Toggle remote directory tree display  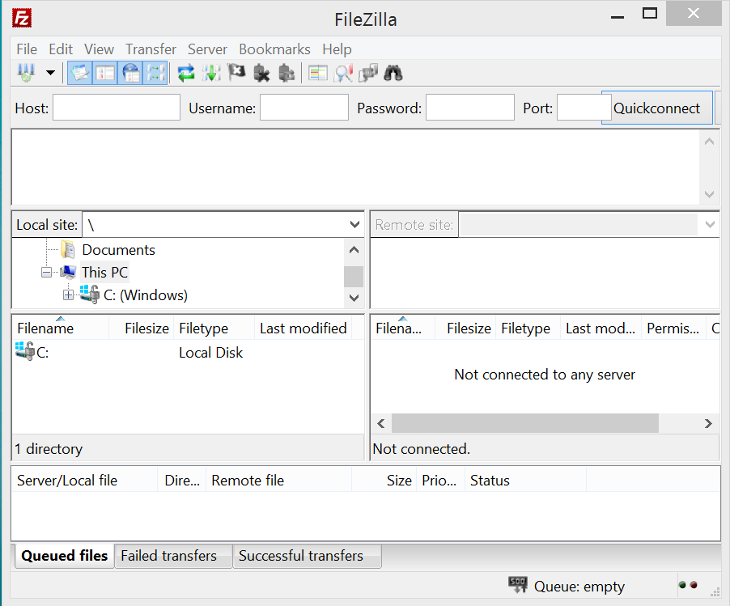click(130, 73)
